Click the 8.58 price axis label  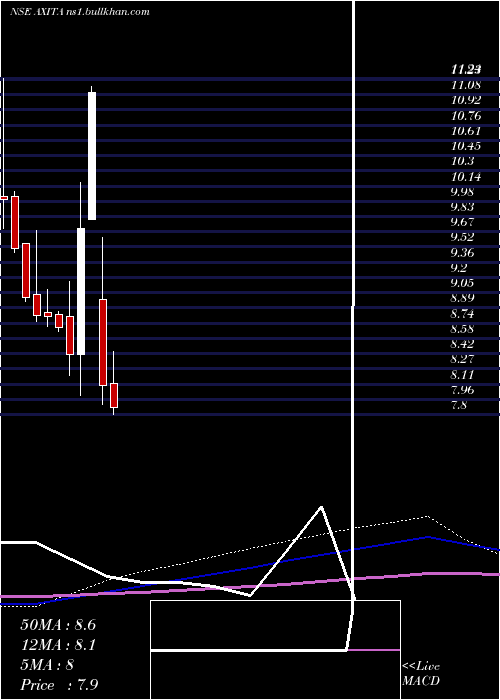(462, 329)
